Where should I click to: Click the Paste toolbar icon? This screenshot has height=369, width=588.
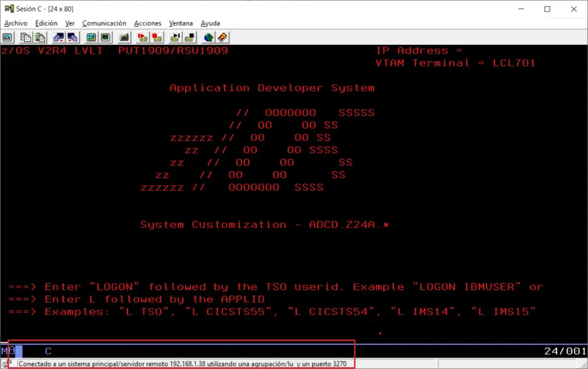click(40, 37)
